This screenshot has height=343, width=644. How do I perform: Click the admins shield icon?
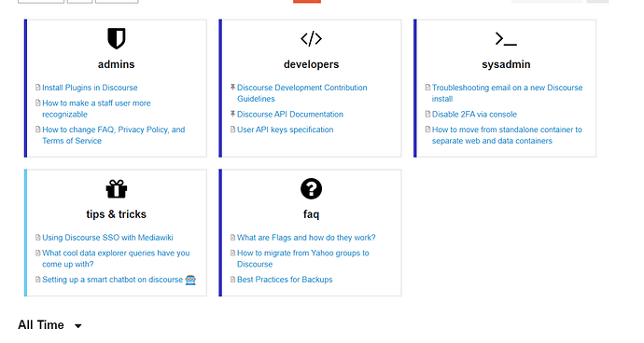click(117, 38)
